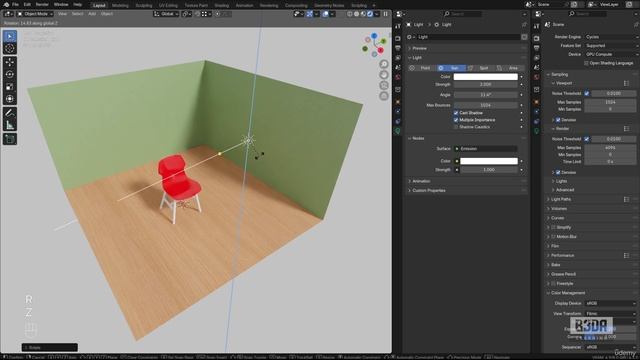This screenshot has width=640, height=360.
Task: Set light type to Point
Action: coord(422,68)
